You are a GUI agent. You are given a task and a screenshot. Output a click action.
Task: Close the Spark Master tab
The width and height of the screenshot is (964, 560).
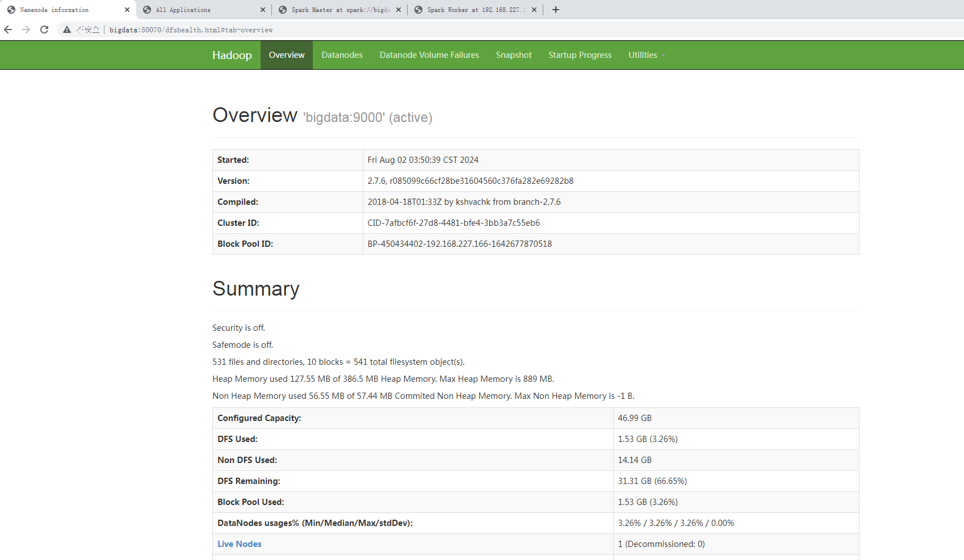[399, 10]
